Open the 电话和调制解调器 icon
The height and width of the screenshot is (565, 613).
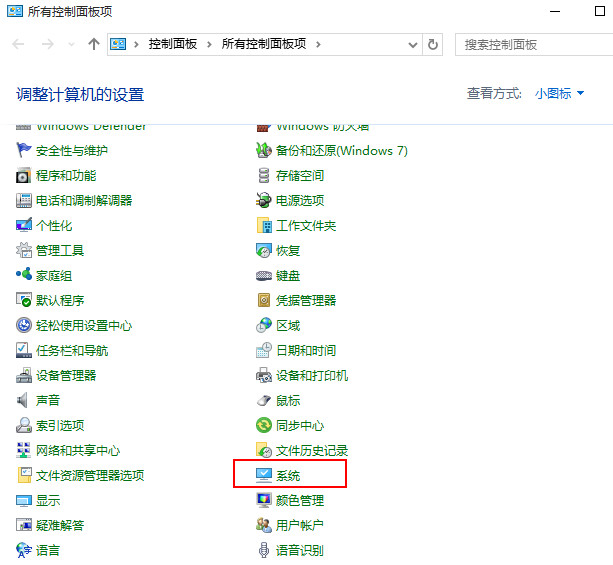pyautogui.click(x=23, y=201)
